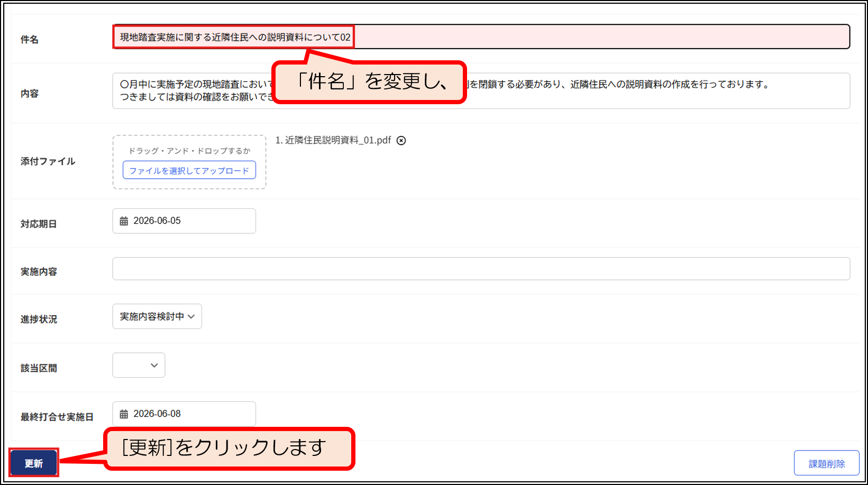
Task: Click the 実施内容 input field
Action: [x=481, y=269]
